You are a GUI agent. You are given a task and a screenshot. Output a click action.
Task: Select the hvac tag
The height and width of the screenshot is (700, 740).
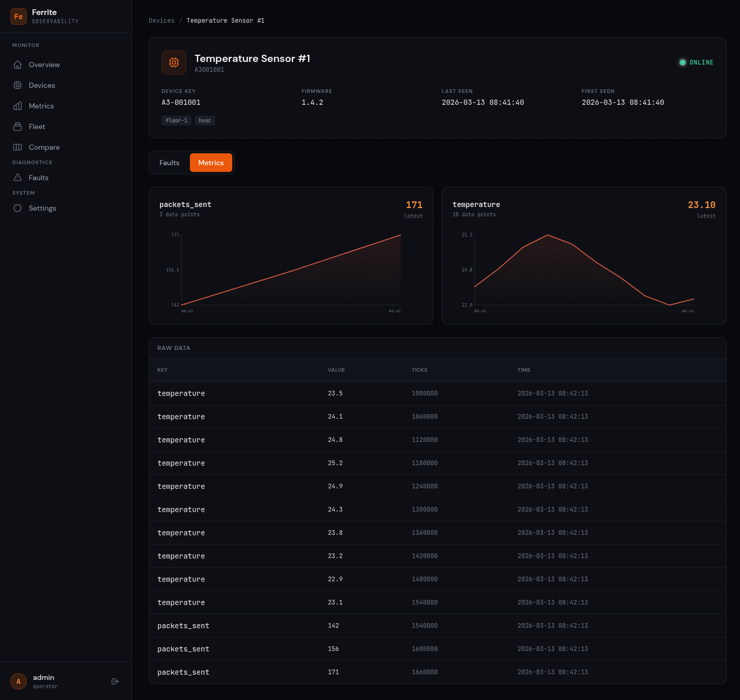(204, 120)
